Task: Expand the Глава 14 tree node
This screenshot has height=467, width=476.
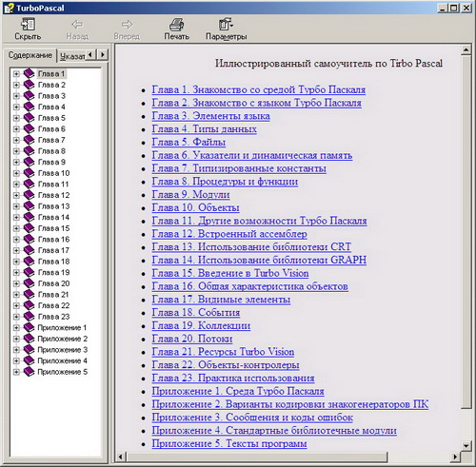Action: tap(16, 217)
